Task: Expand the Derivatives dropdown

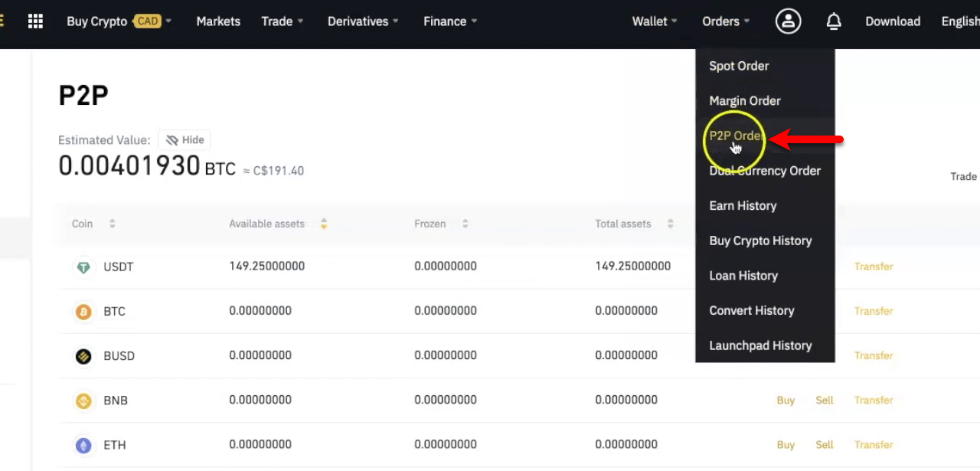Action: point(363,21)
